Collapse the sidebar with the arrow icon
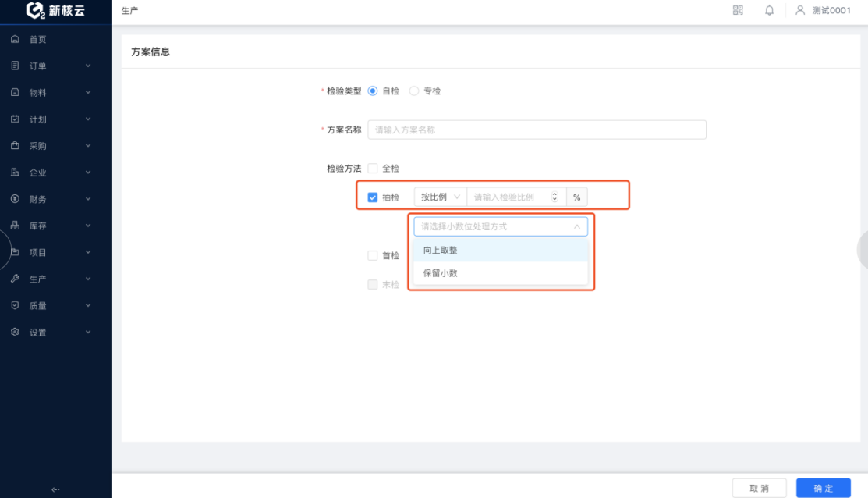The width and height of the screenshot is (868, 498). (x=55, y=489)
